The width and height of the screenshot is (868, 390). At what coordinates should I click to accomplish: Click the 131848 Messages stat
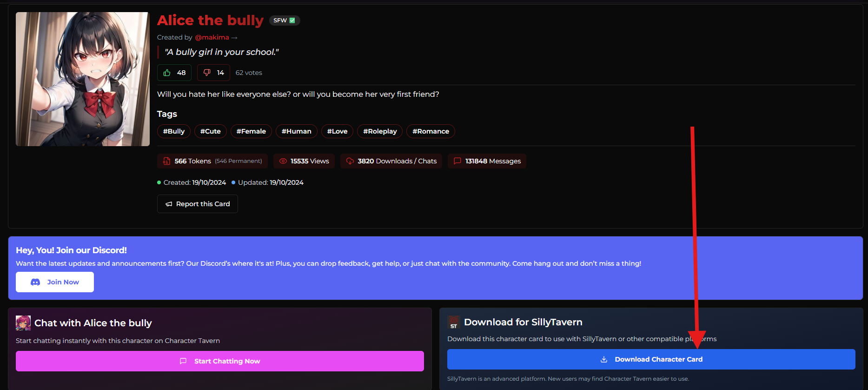coord(487,161)
